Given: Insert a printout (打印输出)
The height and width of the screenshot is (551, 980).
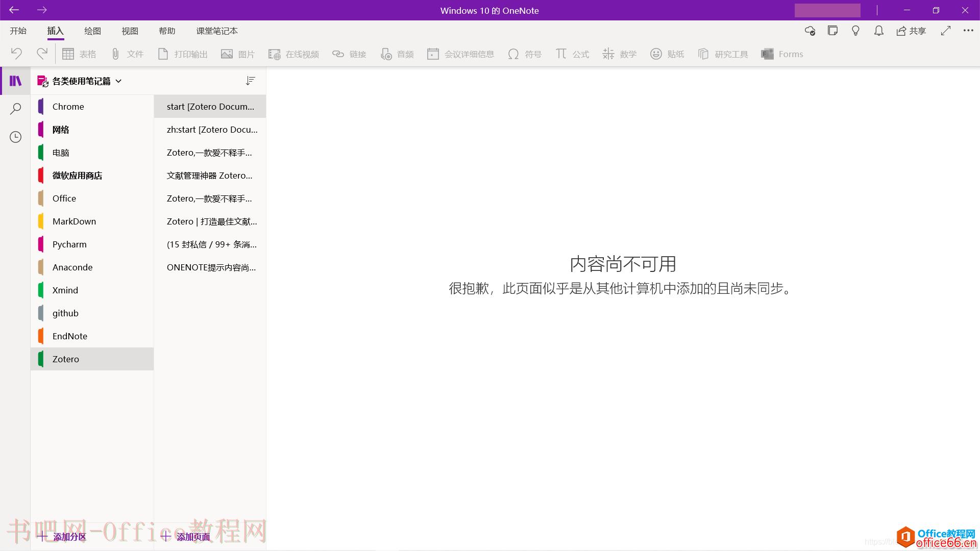Looking at the screenshot, I should pyautogui.click(x=183, y=54).
